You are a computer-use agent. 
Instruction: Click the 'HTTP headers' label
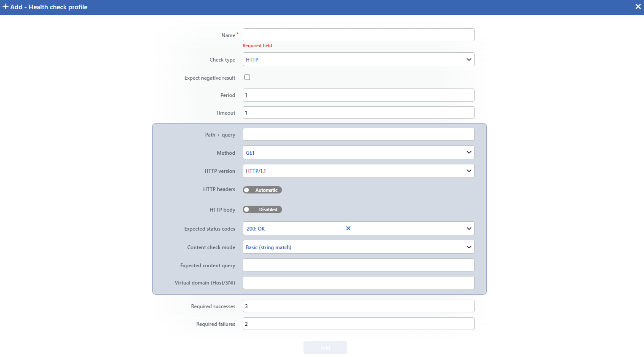tap(219, 189)
